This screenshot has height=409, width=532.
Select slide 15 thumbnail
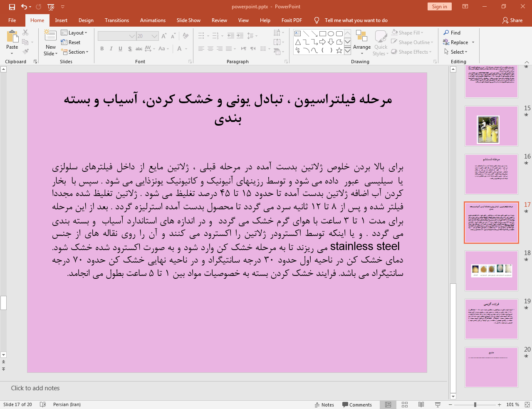(491, 126)
